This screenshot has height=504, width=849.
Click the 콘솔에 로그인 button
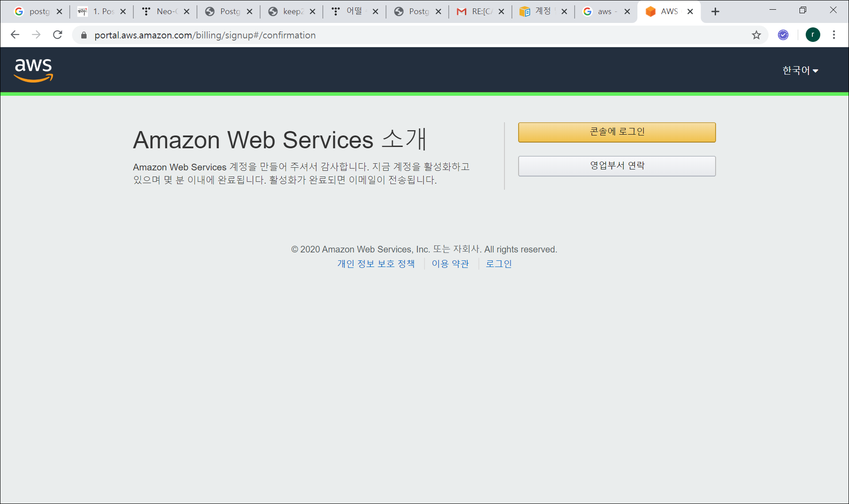click(617, 132)
